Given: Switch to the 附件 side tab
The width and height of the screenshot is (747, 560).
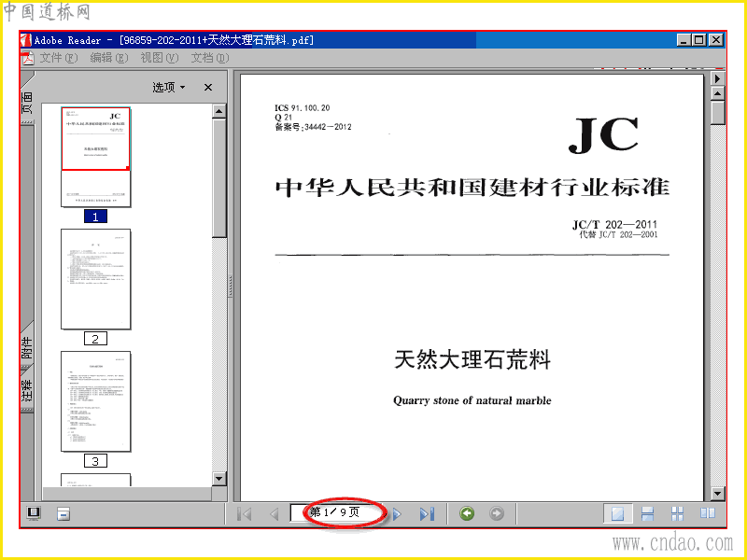Looking at the screenshot, I should click(27, 346).
